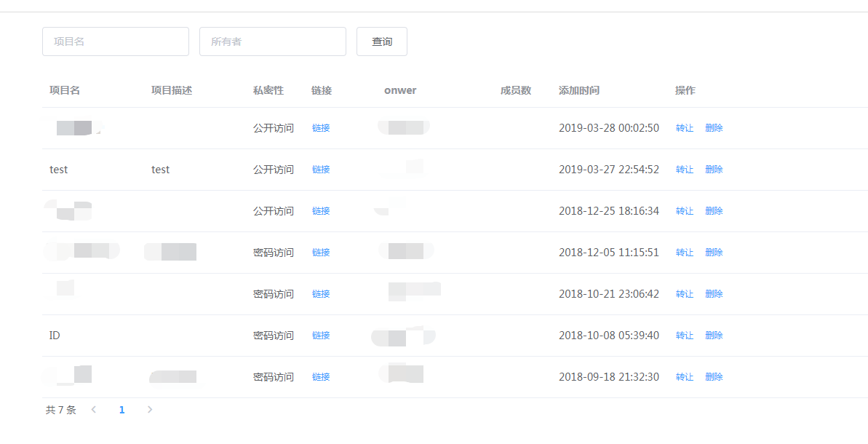Open 链接 in the last table row
868x444 pixels.
click(320, 376)
